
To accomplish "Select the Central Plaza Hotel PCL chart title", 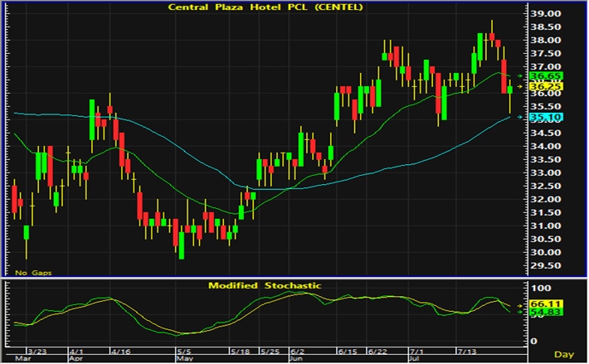I will click(265, 7).
